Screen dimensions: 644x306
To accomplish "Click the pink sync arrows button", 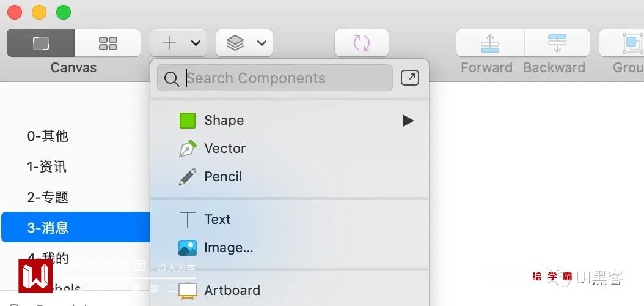I will 362,43.
